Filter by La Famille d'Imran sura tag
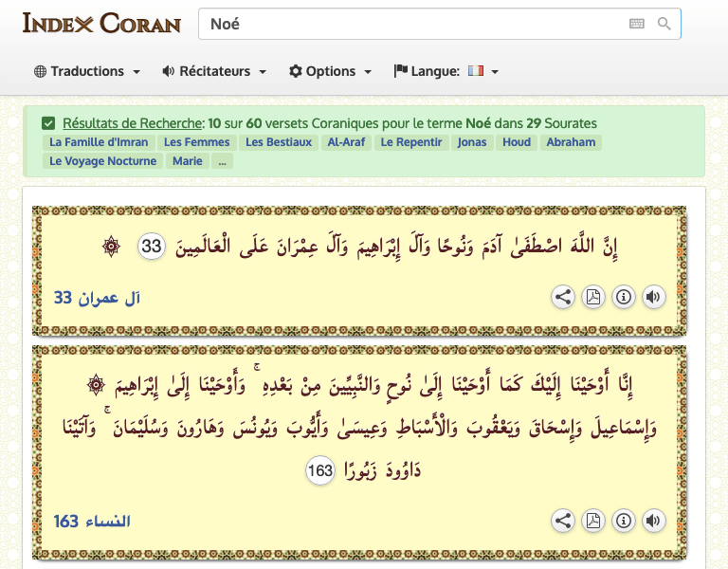The width and height of the screenshot is (728, 569). coord(100,142)
